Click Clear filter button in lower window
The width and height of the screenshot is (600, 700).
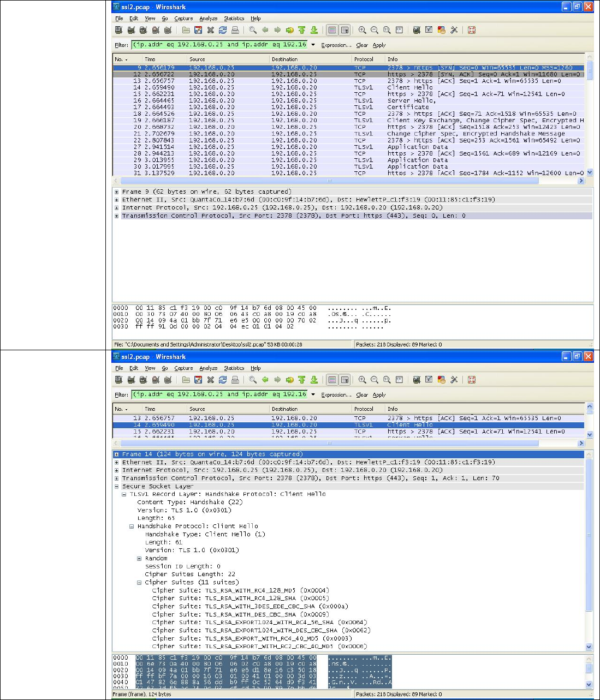[362, 395]
